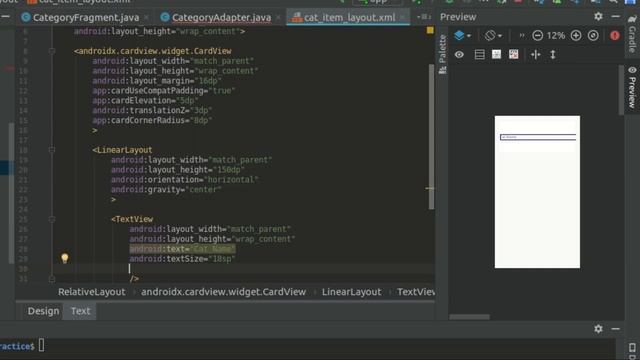Open the Preview panel settings gear
640x360 pixels.
pyautogui.click(x=598, y=16)
